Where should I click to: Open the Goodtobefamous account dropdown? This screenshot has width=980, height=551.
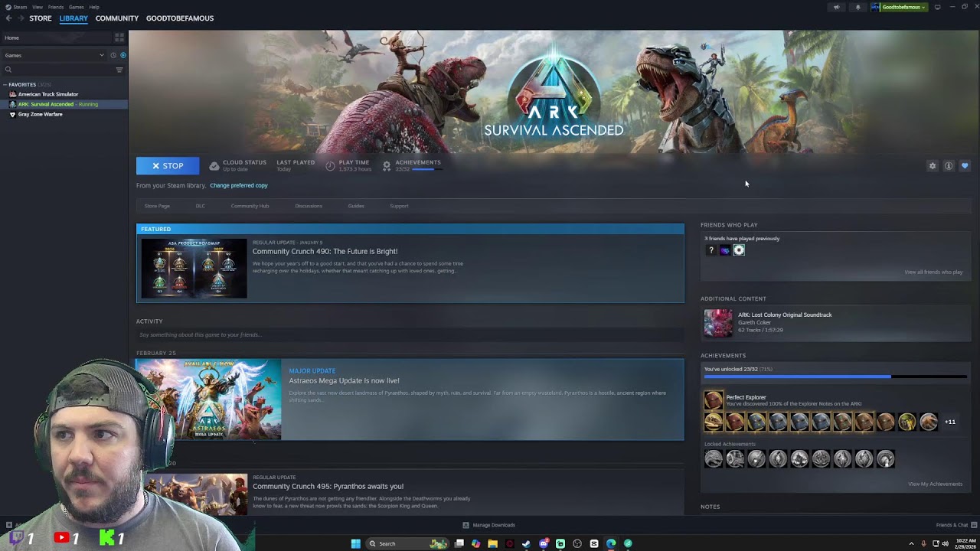point(899,7)
